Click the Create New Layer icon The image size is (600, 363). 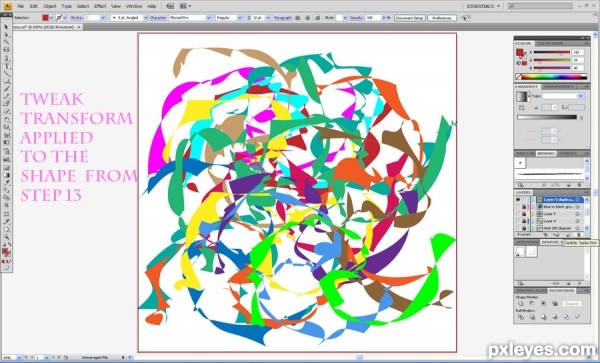[567, 234]
